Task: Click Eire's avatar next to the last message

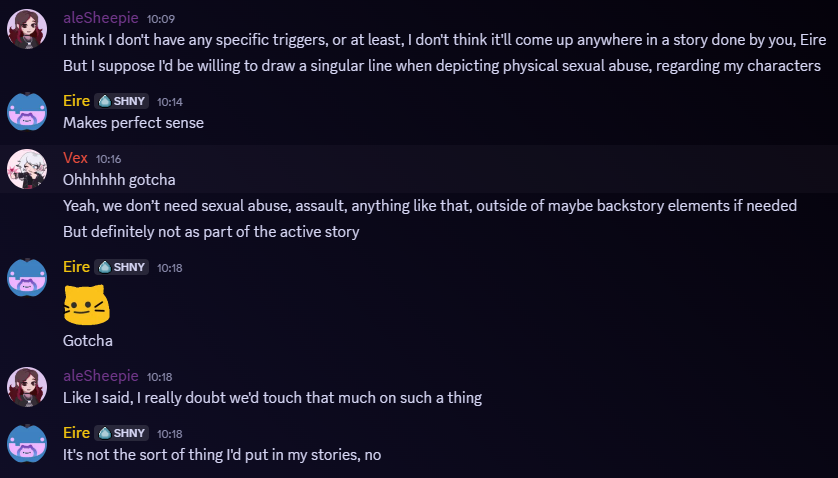Action: coord(26,442)
